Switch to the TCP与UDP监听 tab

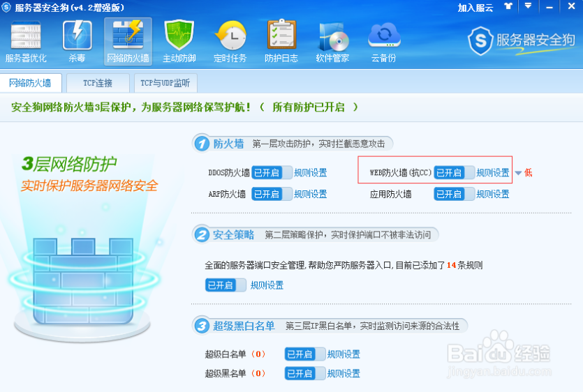pyautogui.click(x=165, y=83)
